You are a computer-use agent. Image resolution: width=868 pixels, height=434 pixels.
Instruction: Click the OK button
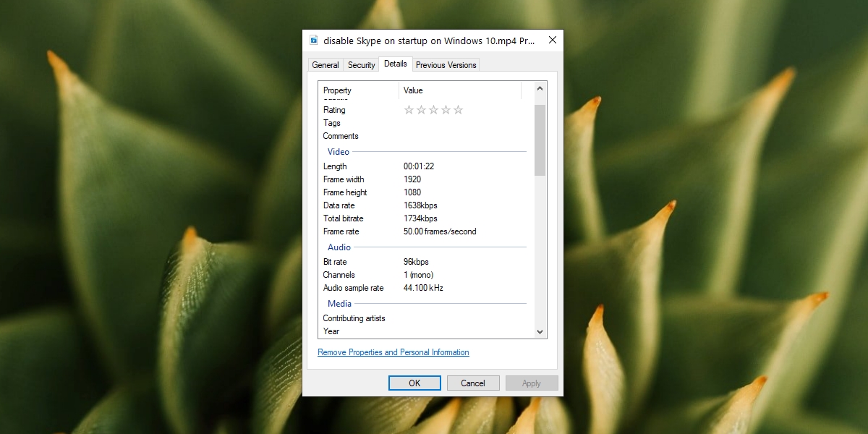coord(414,383)
